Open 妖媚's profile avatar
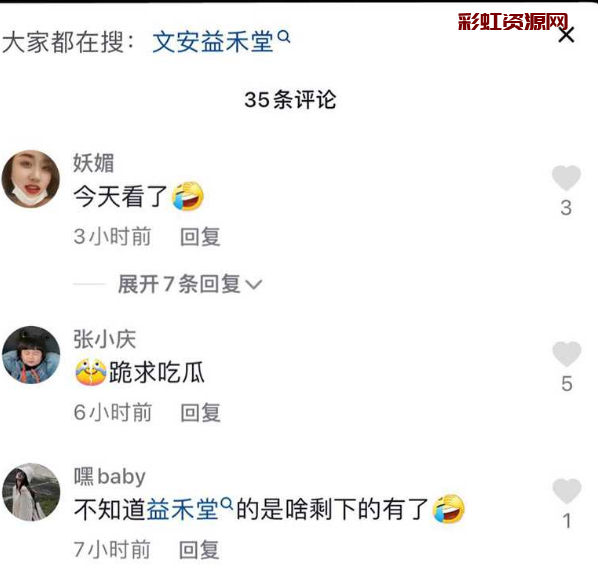598x583 pixels. (31, 179)
